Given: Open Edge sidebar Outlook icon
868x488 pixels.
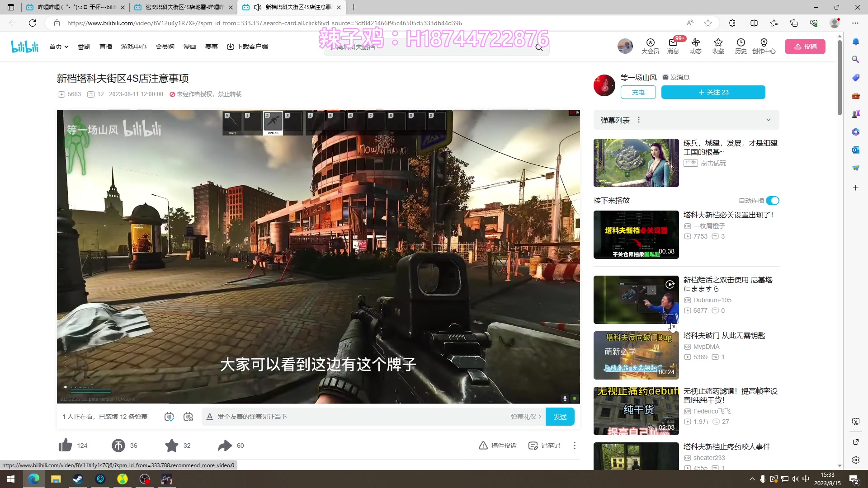Looking at the screenshot, I should tap(855, 150).
